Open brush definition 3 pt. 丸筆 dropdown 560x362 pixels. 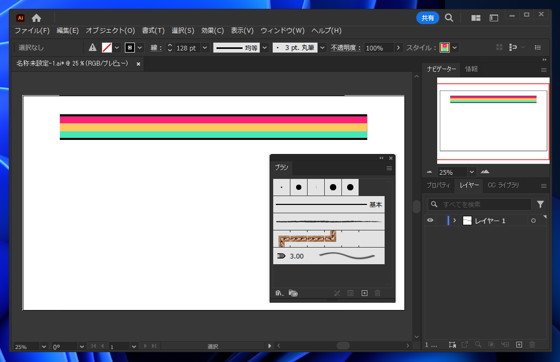[322, 47]
